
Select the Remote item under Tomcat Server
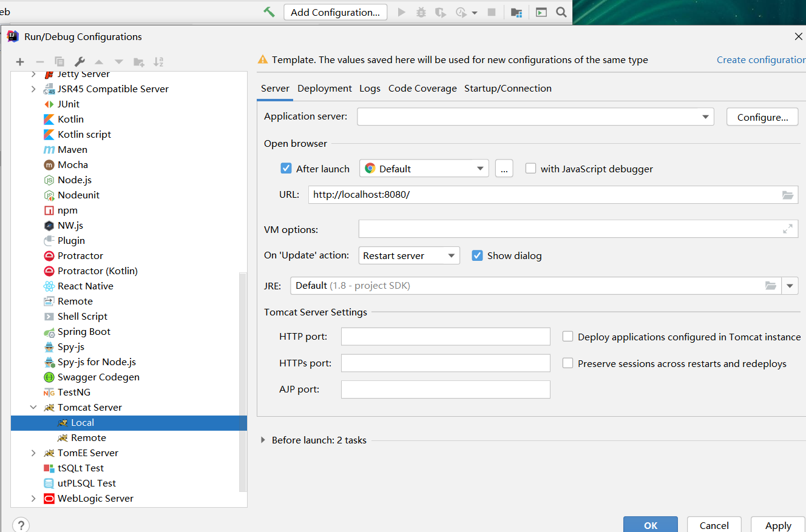pos(88,437)
